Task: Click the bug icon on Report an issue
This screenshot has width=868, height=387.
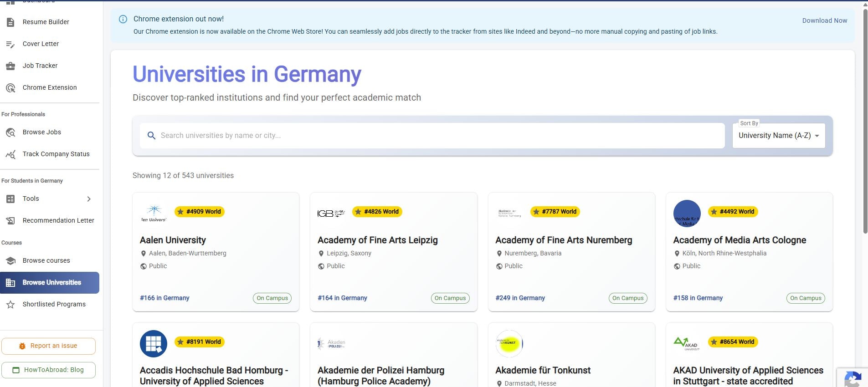Action: pyautogui.click(x=22, y=346)
